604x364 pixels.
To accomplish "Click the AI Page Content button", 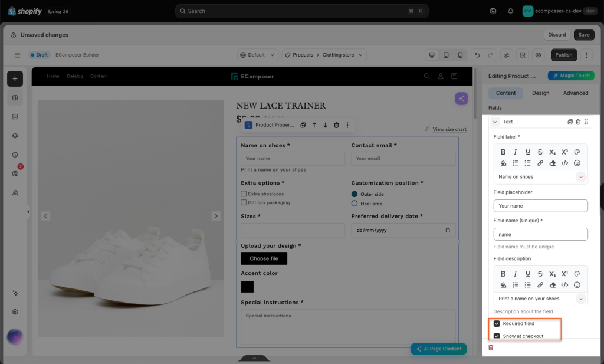I will coord(439,349).
